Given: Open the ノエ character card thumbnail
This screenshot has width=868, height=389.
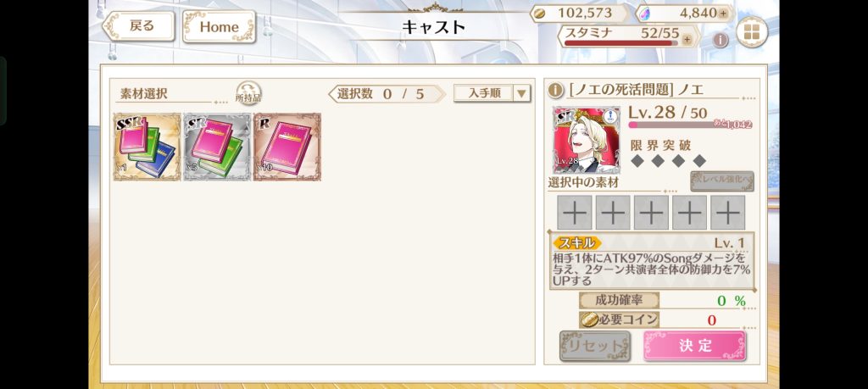Looking at the screenshot, I should tap(587, 140).
